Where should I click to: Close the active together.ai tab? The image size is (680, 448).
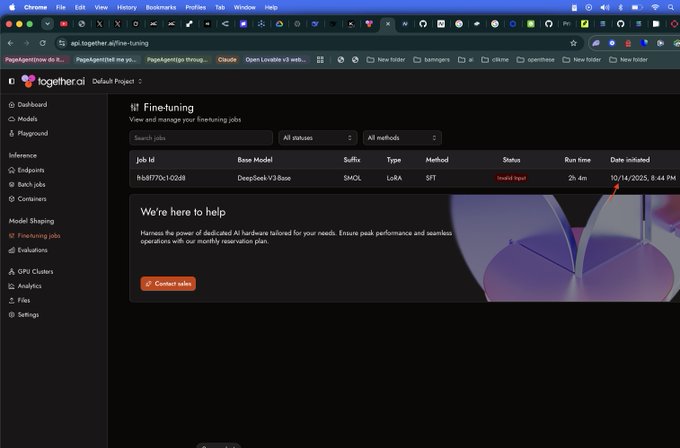pyautogui.click(x=388, y=24)
